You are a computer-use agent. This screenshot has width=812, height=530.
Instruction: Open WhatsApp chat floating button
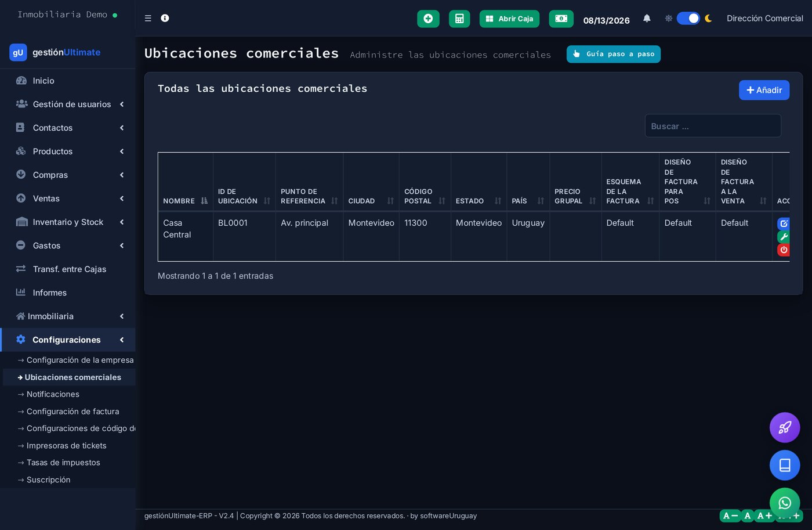785,503
